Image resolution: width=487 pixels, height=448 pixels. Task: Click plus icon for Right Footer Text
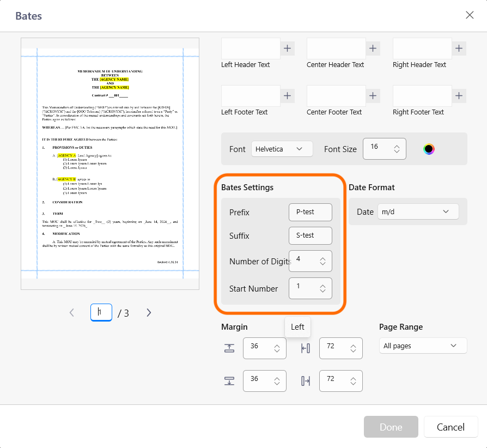coord(459,96)
